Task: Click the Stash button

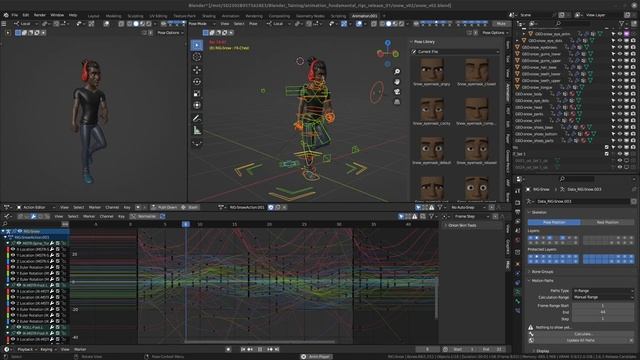Action: [190, 207]
